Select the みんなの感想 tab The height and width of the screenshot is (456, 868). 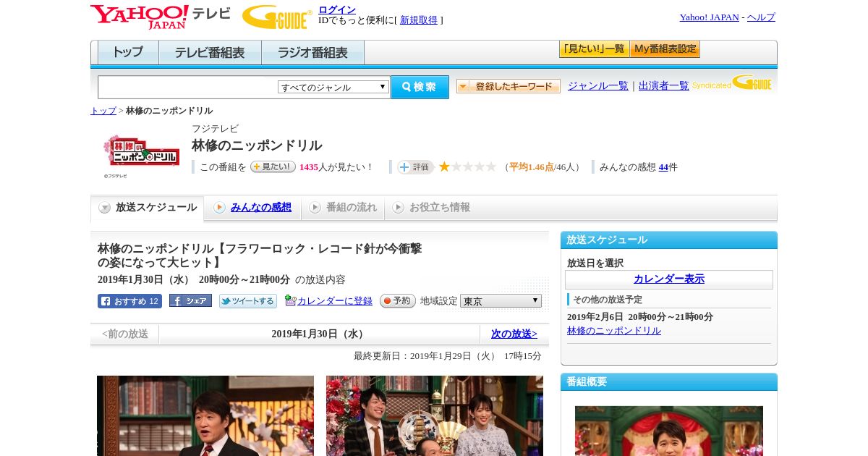[252, 208]
